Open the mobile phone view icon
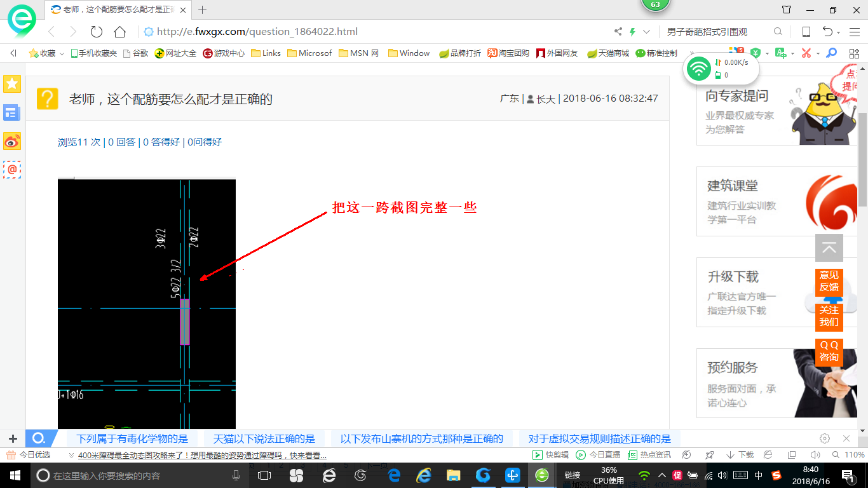The height and width of the screenshot is (488, 868). [x=806, y=32]
